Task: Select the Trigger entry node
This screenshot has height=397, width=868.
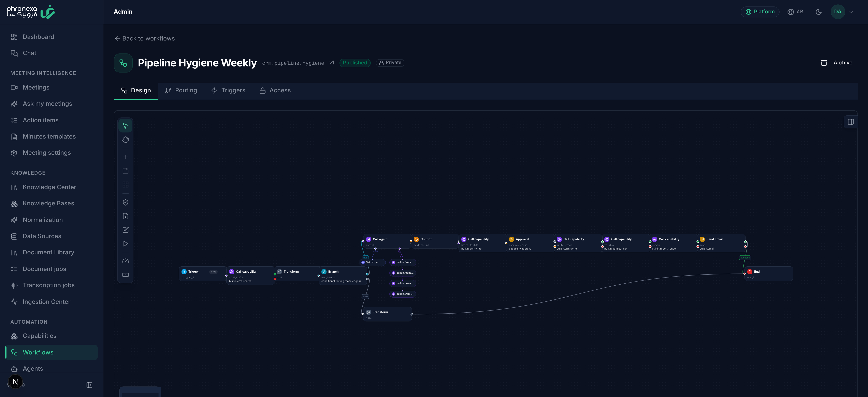Action: pyautogui.click(x=203, y=274)
